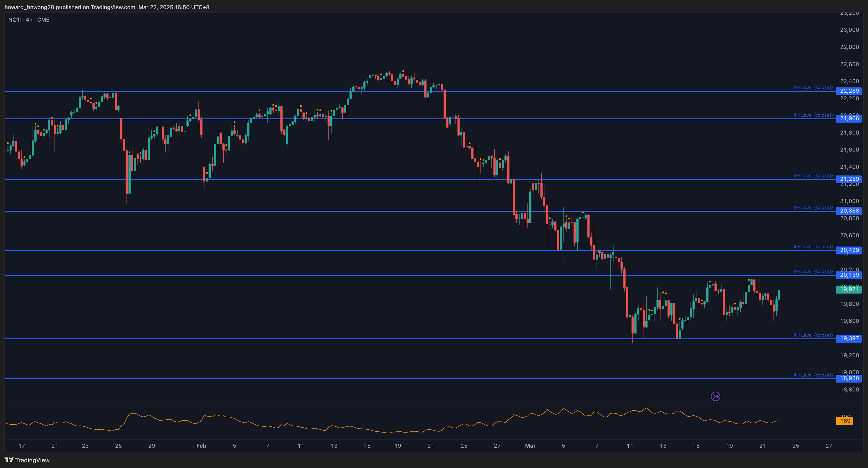Viewport: 868px width, 468px height.
Task: Click the 4H Level price tag 22,289
Action: click(850, 91)
